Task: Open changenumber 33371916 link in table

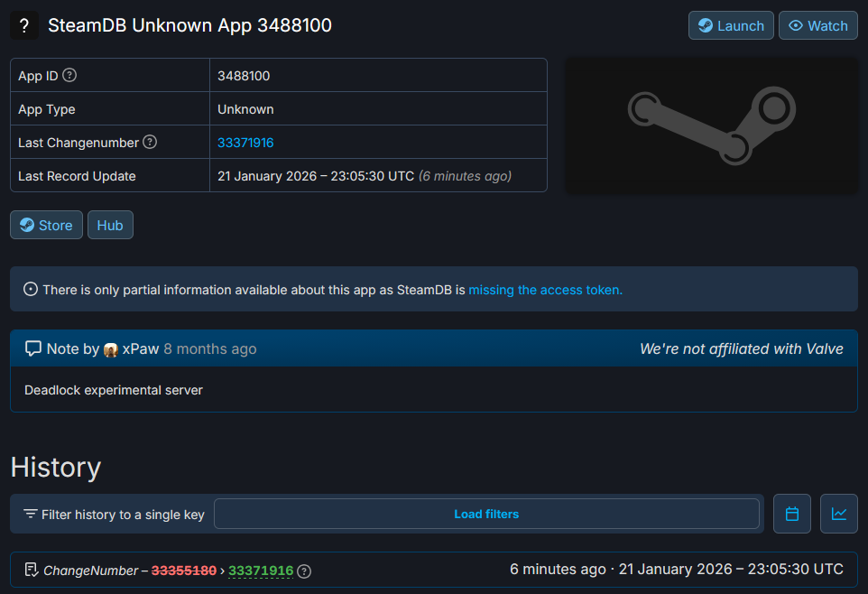Action: [245, 143]
